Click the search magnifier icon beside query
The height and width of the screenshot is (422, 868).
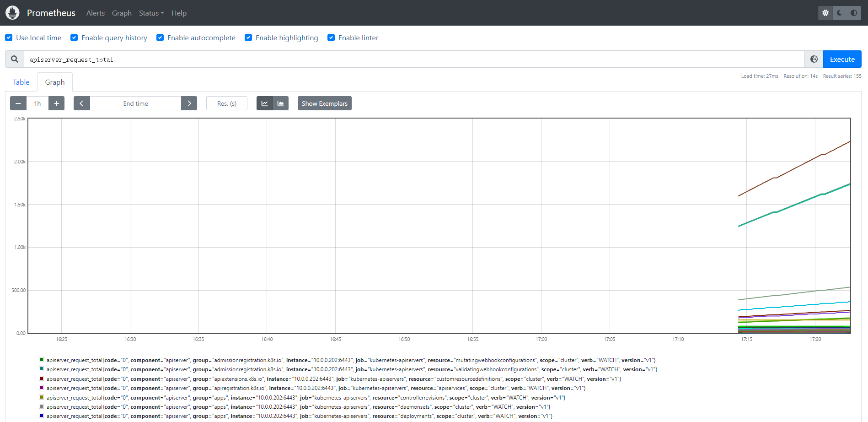pos(15,59)
